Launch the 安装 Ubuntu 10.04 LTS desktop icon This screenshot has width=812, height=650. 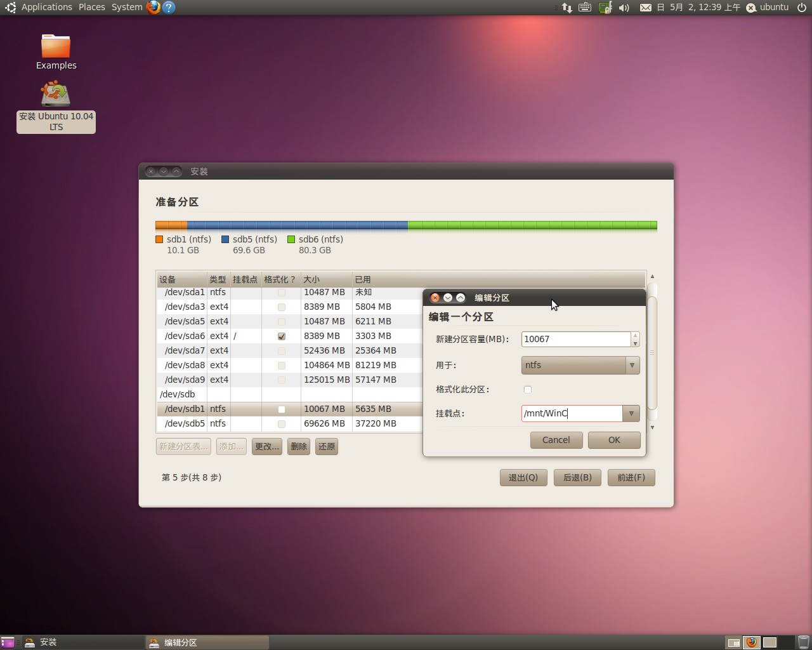(x=56, y=108)
